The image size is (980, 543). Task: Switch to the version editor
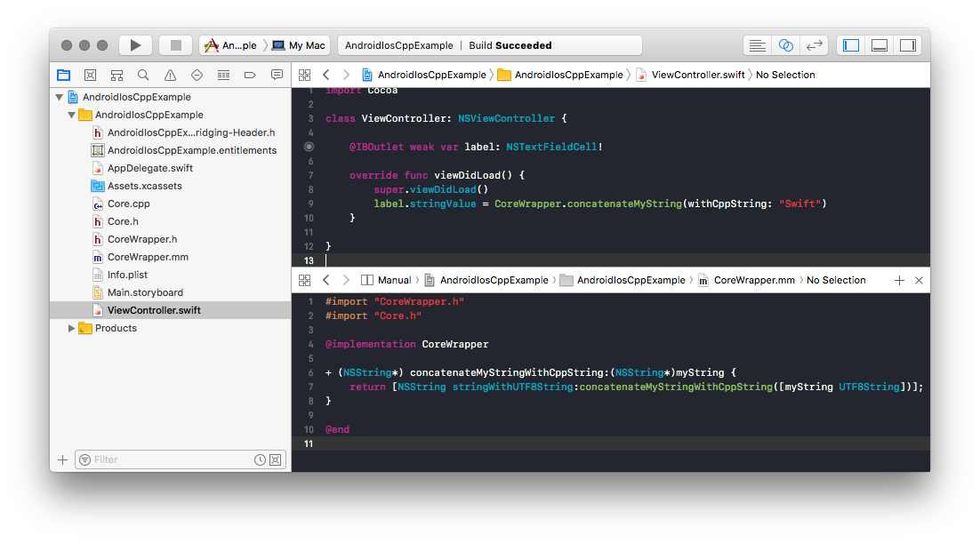[815, 45]
